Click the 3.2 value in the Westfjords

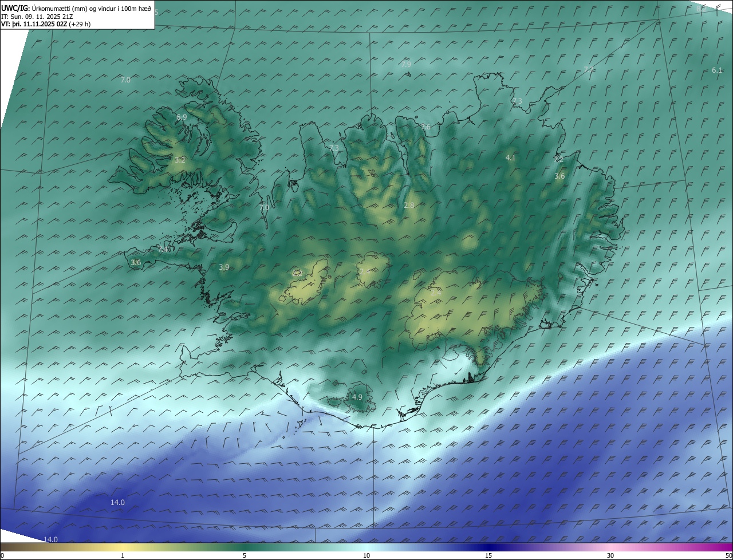(180, 160)
